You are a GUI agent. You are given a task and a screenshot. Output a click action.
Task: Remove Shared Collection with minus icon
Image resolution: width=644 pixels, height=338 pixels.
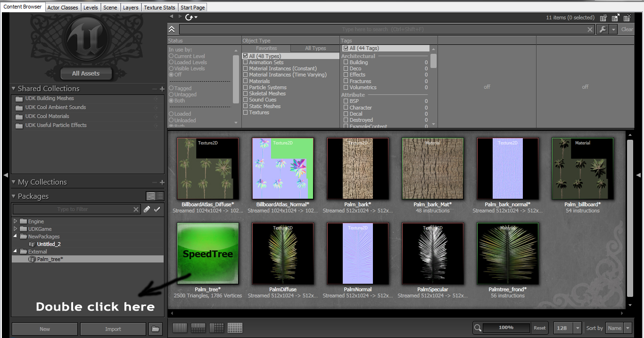[155, 89]
